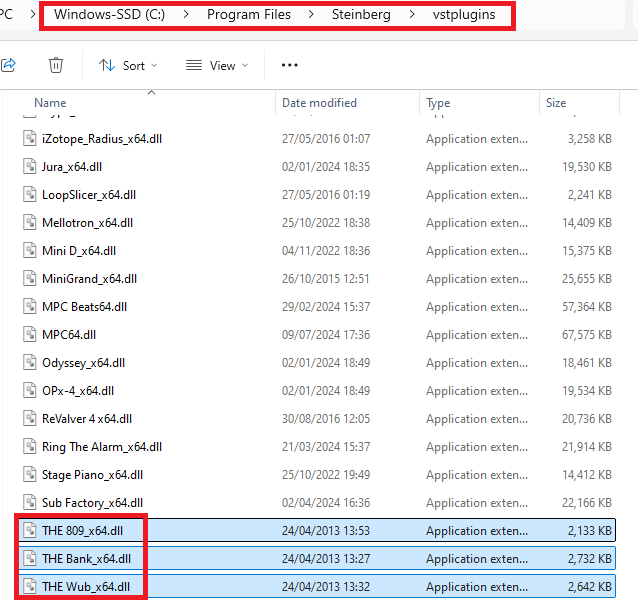The width and height of the screenshot is (638, 601).
Task: Click the 25,655 KB size value
Action: pyautogui.click(x=587, y=279)
